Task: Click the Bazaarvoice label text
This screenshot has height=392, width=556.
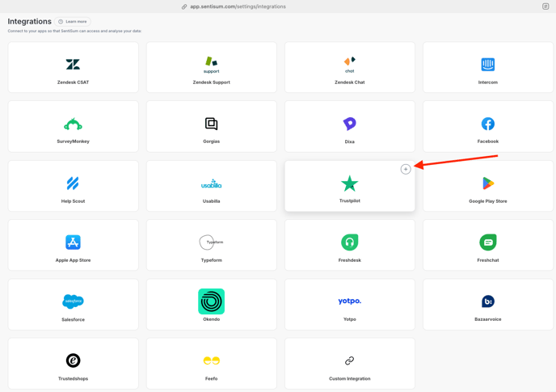Action: point(488,319)
